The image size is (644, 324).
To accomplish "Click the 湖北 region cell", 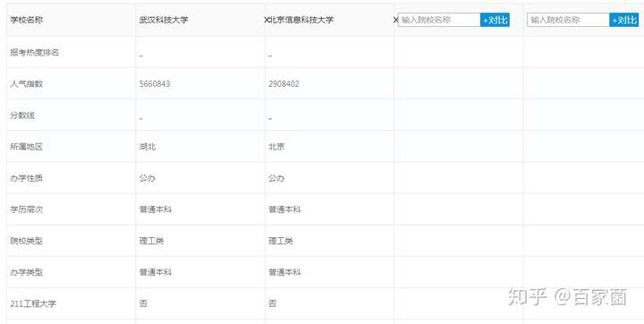I will (148, 147).
